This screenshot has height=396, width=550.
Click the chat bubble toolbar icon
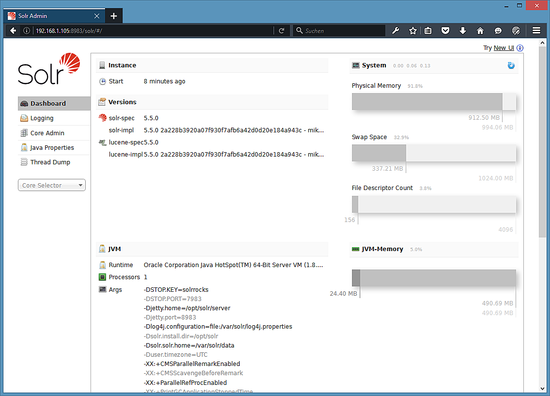tap(498, 31)
